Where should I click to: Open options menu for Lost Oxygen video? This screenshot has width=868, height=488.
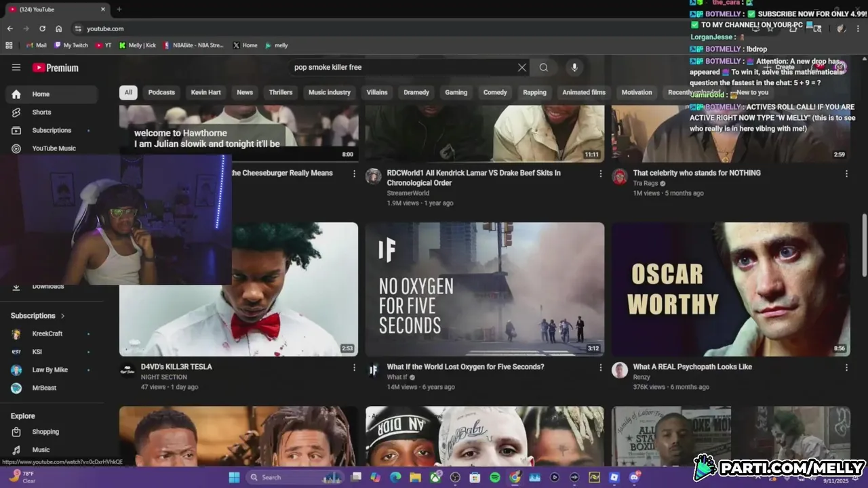[x=600, y=367]
